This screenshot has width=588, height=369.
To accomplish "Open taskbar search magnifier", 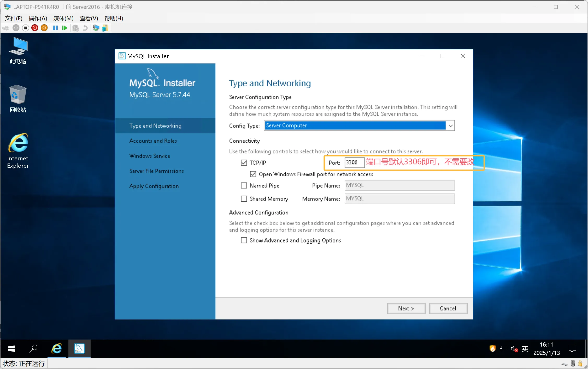I will click(33, 349).
